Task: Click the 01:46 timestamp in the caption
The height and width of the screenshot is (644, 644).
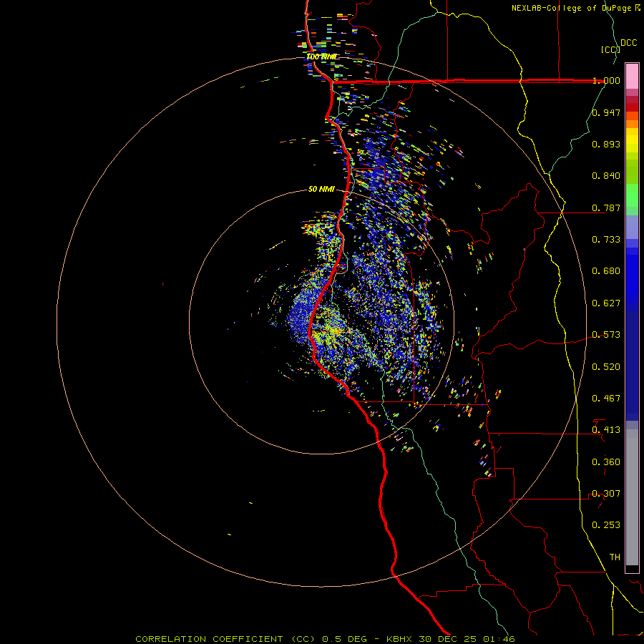Action: (499, 639)
